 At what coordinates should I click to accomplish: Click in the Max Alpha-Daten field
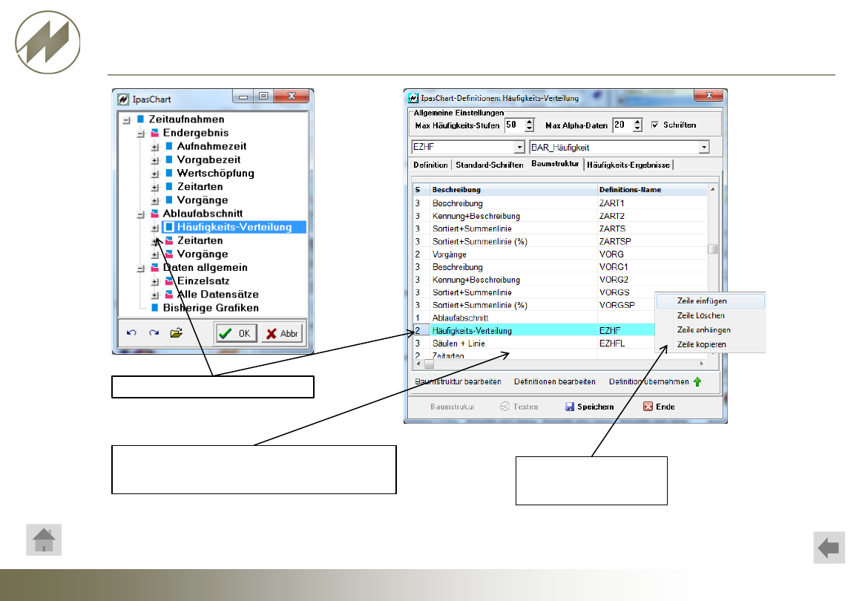(622, 125)
